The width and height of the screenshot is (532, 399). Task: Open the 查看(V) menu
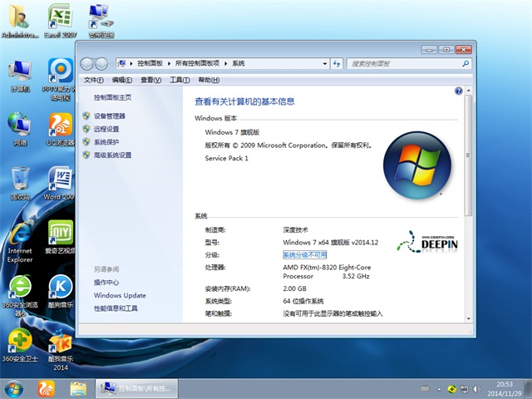151,80
